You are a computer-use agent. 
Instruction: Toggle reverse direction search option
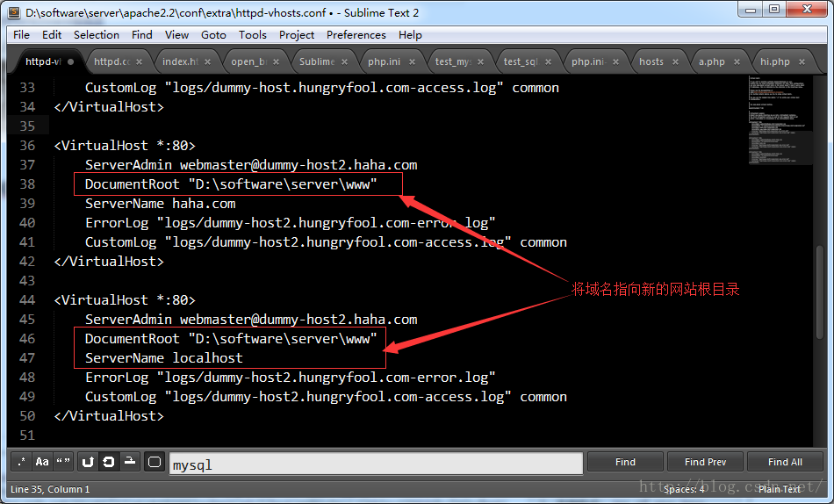pyautogui.click(x=88, y=462)
